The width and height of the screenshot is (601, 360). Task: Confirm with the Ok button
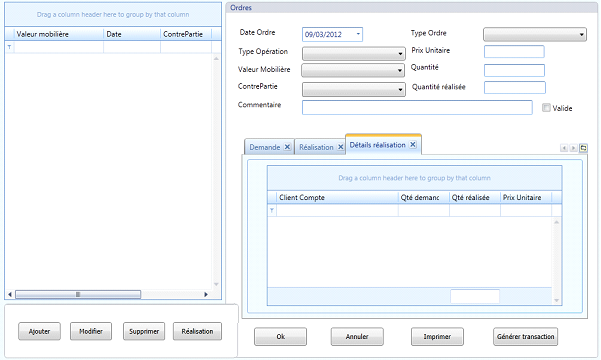[x=281, y=337]
